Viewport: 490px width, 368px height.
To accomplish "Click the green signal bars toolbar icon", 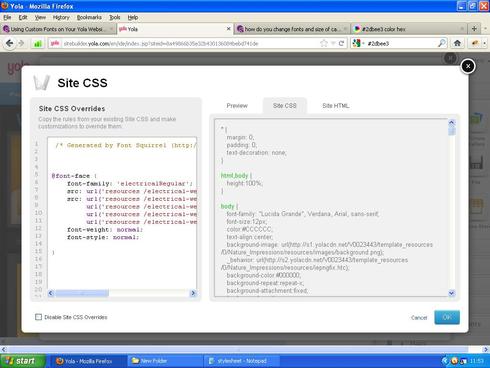I will (38, 43).
